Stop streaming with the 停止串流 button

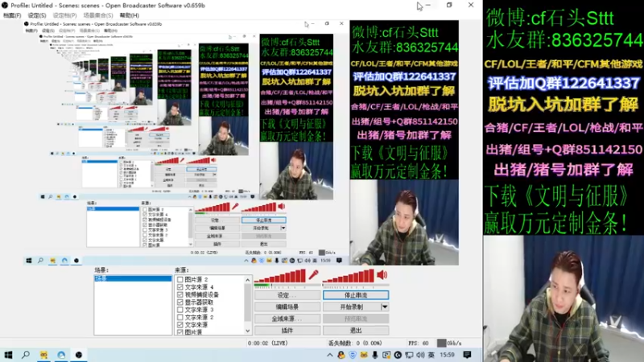tap(356, 295)
